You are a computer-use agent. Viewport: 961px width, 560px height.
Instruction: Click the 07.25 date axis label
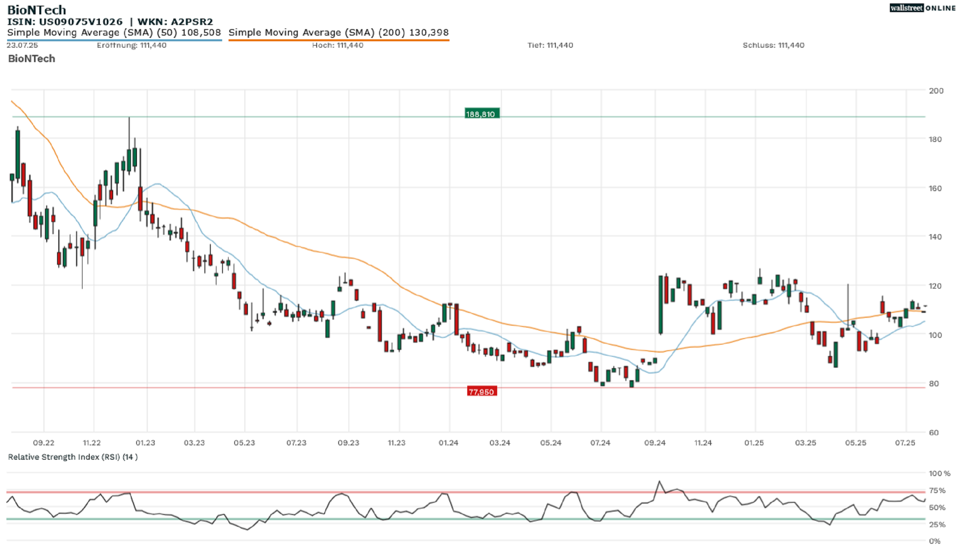click(905, 443)
